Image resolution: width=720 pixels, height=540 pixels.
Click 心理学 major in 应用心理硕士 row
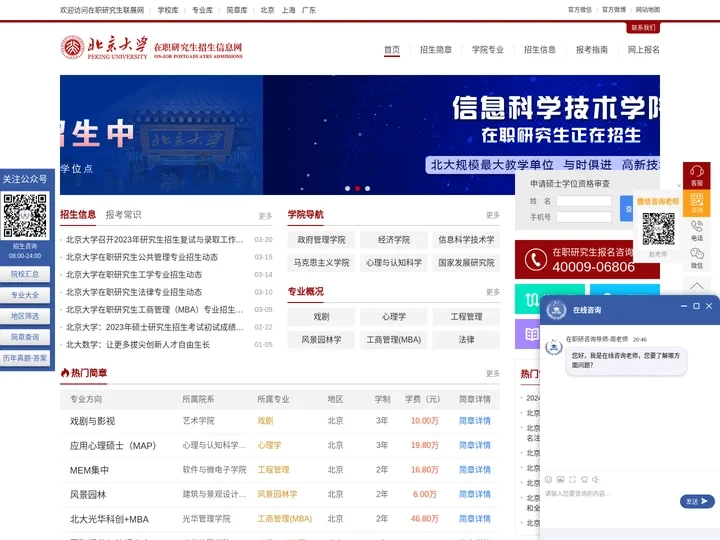click(x=269, y=445)
